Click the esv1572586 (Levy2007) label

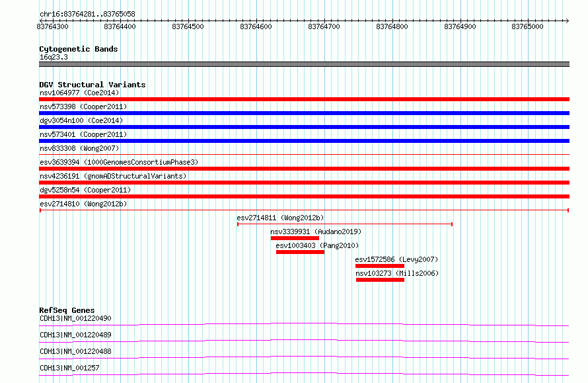(x=396, y=259)
